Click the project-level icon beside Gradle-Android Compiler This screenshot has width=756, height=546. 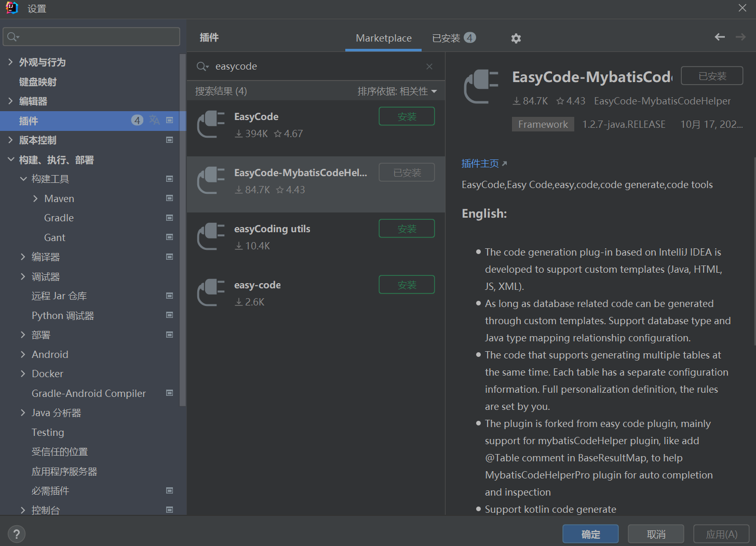point(169,393)
